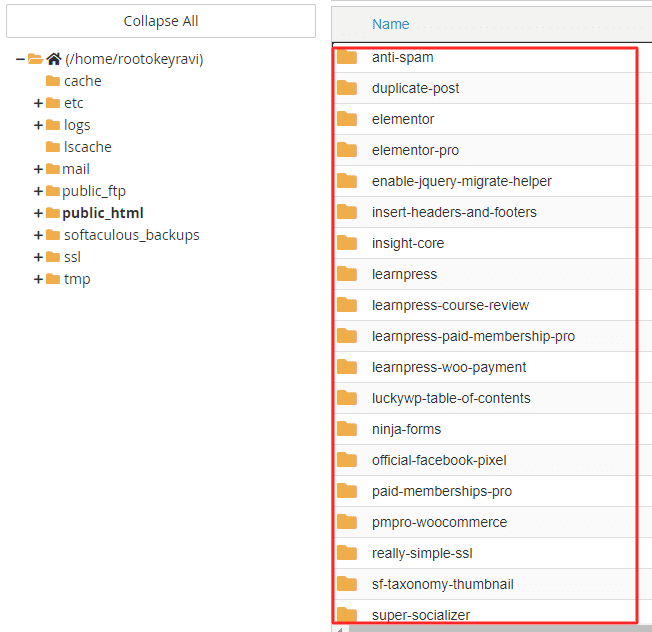Click the anti-spam folder icon
The image size is (652, 632).
point(347,57)
